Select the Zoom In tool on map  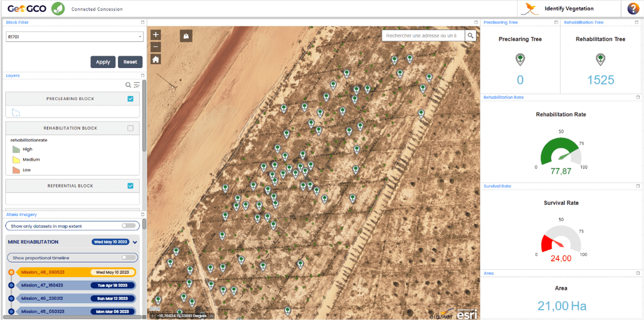(x=155, y=34)
